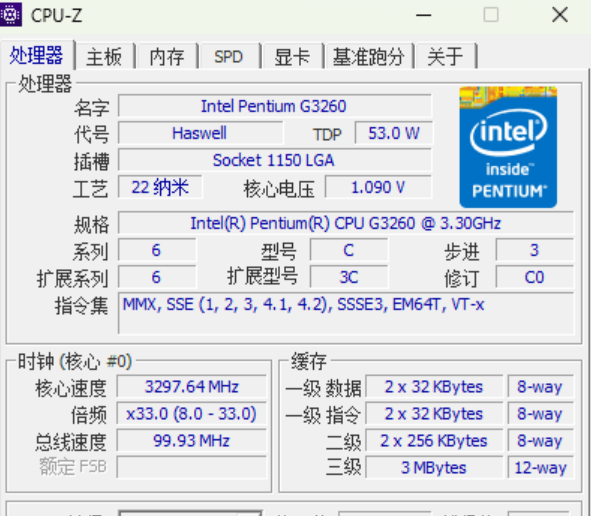Click the Haswell codename field

(x=200, y=133)
